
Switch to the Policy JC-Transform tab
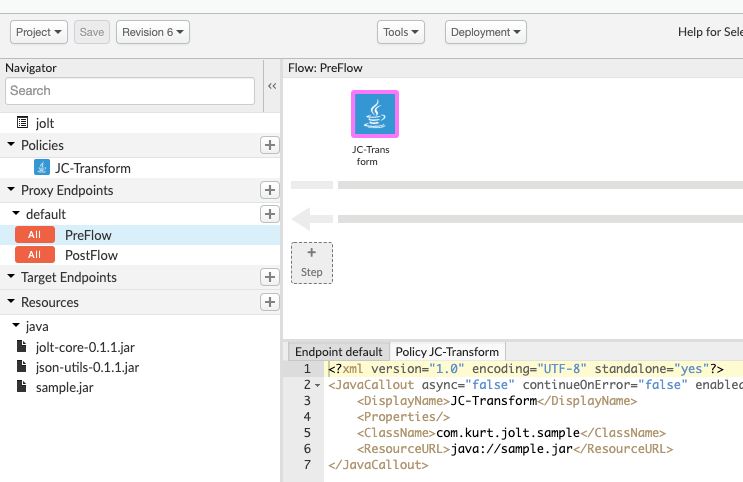tap(447, 352)
